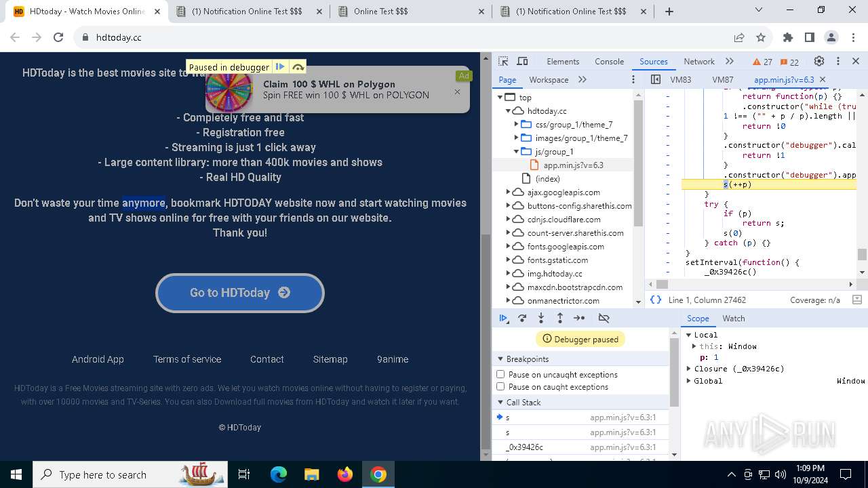868x488 pixels.
Task: Open the Workspace navigator tab
Action: pos(549,80)
